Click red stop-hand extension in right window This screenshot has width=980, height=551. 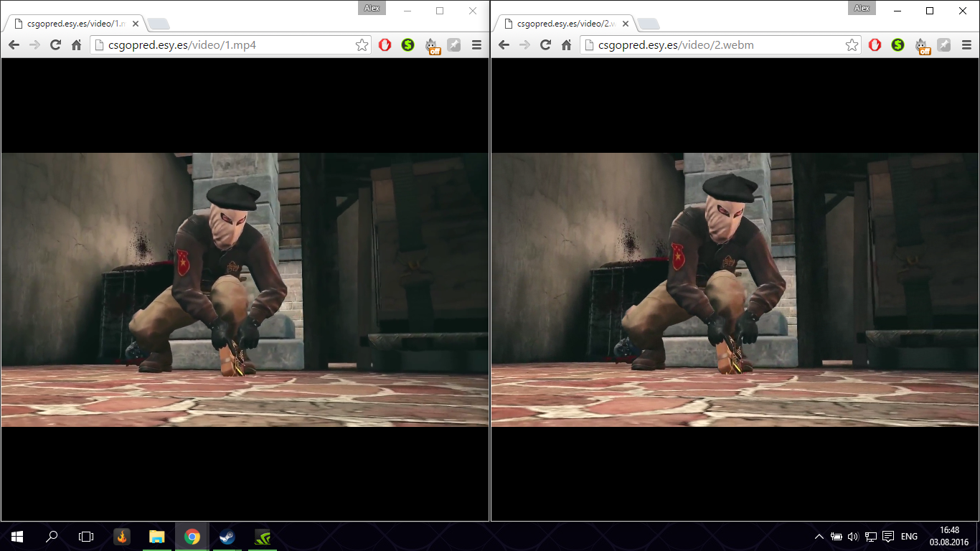point(875,45)
